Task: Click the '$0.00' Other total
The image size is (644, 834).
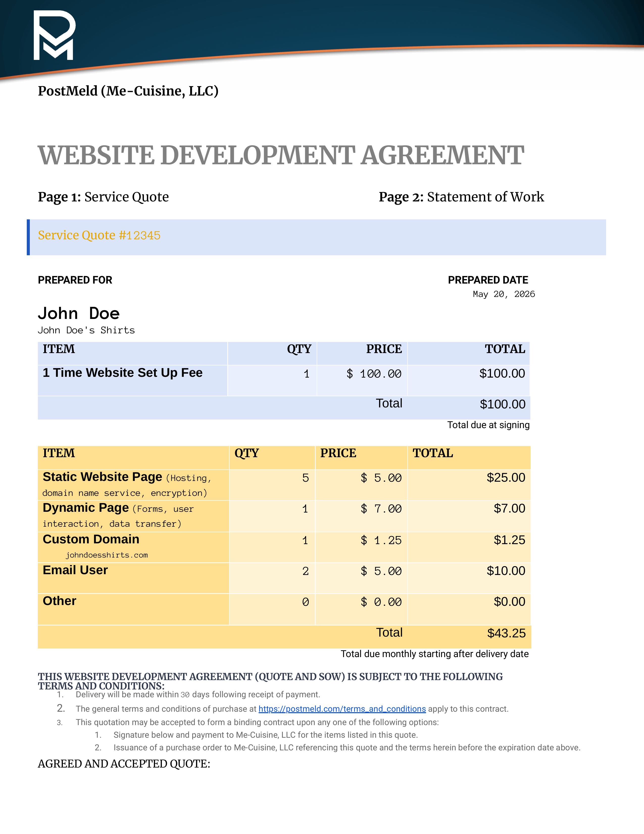Action: 509,602
